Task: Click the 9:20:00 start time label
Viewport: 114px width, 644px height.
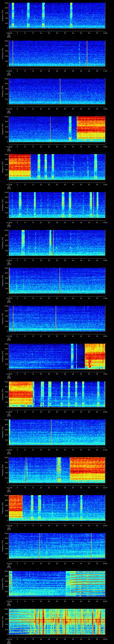Action: tap(9, 450)
